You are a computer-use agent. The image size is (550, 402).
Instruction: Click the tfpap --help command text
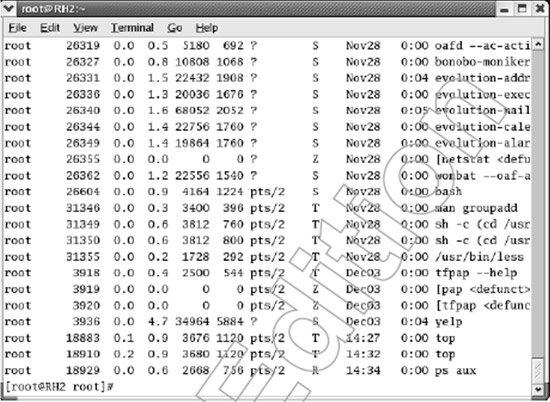tap(476, 273)
